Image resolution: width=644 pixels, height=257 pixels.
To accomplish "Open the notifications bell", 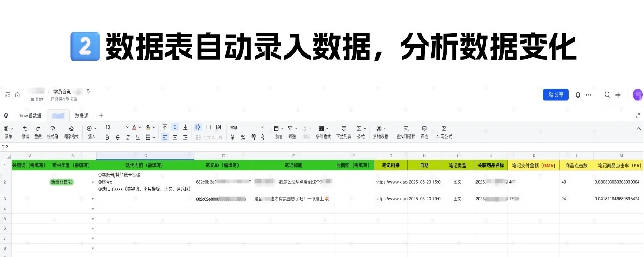I will (578, 95).
